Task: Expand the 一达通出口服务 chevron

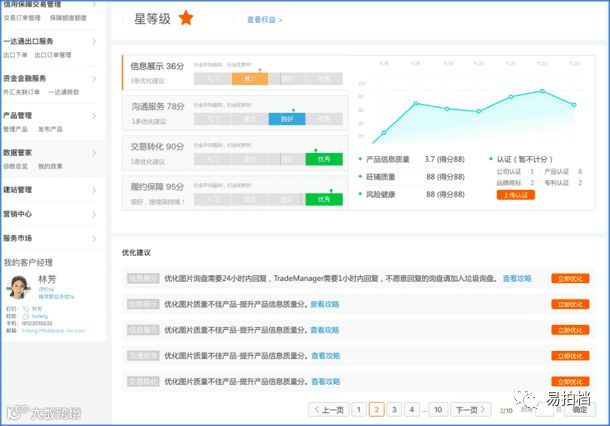Action: point(94,41)
